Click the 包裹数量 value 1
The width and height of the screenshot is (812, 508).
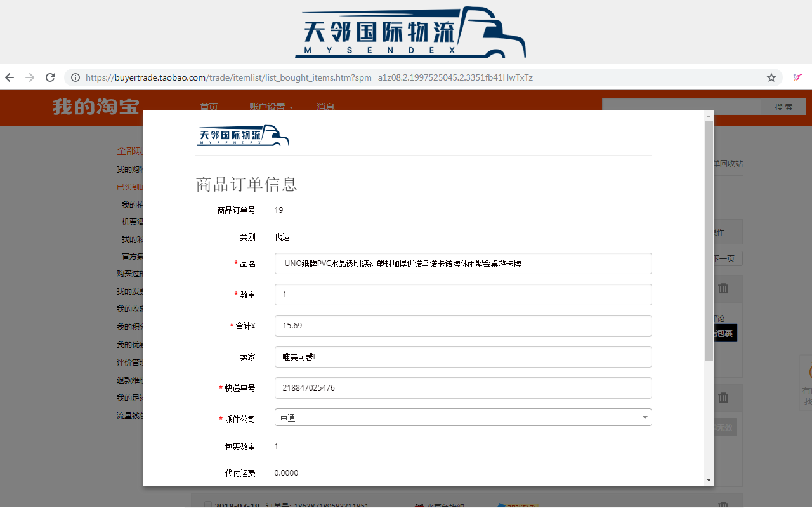277,446
